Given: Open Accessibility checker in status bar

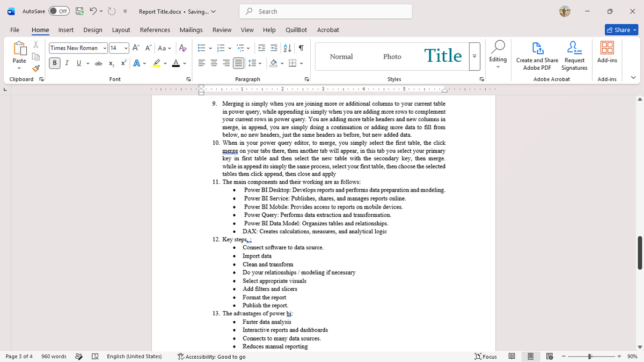Looking at the screenshot, I should coord(211,357).
